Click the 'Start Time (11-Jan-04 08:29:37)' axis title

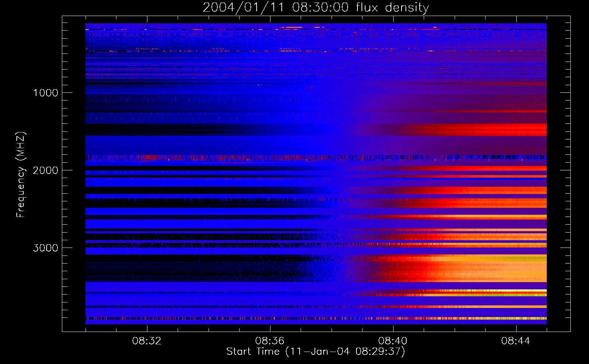(316, 352)
